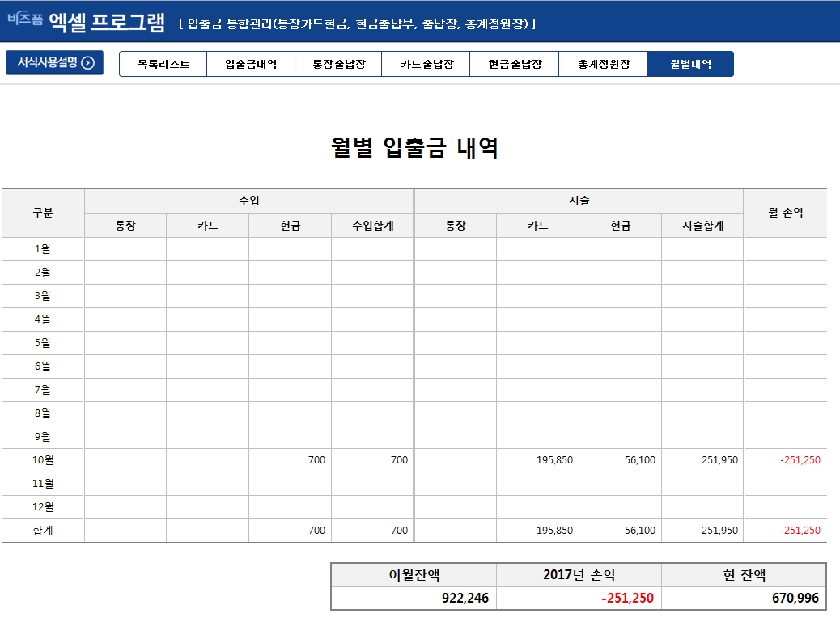840x622 pixels.
Task: Select the 10월 card expense cell 195,850
Action: [538, 460]
